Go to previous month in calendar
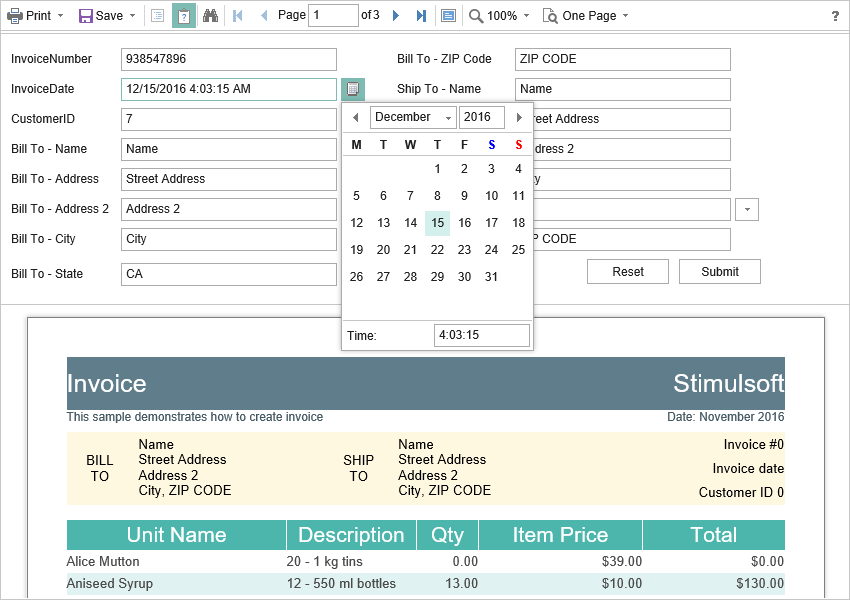The width and height of the screenshot is (850, 600). [355, 117]
